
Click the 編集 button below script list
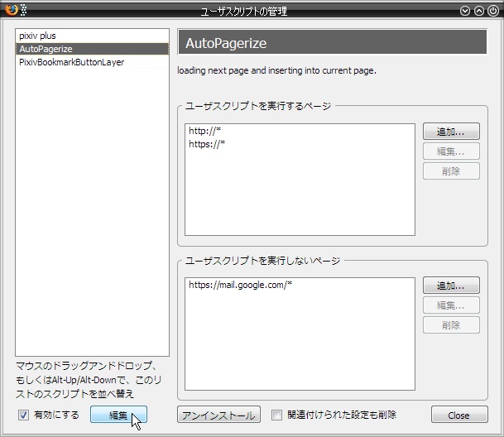point(118,415)
